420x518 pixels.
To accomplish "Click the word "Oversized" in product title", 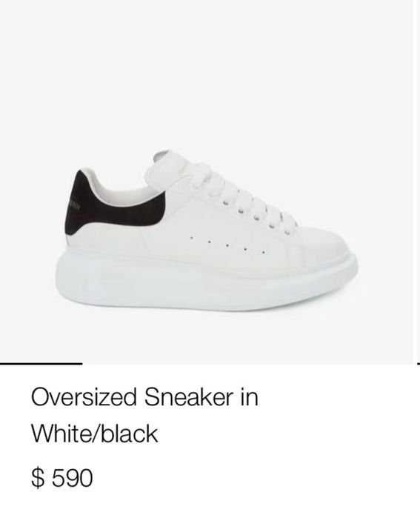I will tap(84, 396).
